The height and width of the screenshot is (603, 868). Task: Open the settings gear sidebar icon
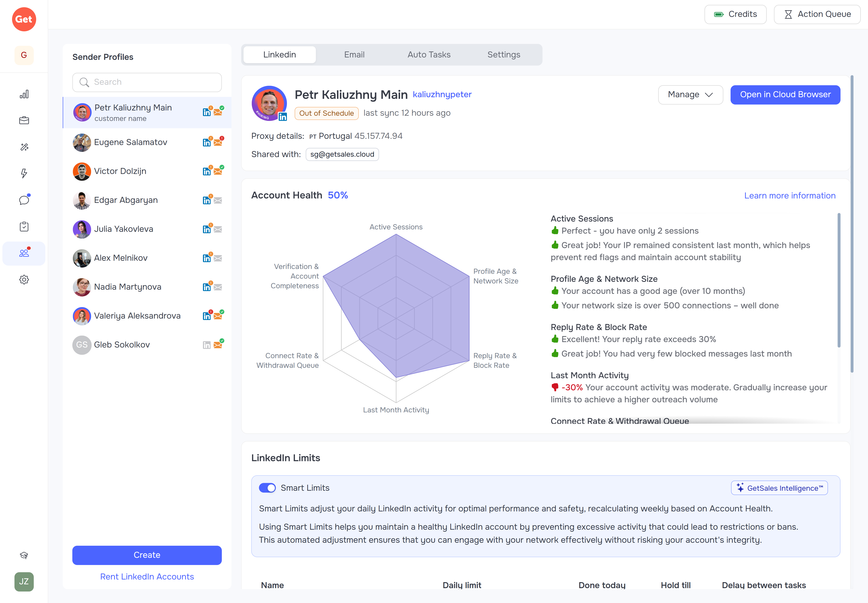[x=24, y=280]
